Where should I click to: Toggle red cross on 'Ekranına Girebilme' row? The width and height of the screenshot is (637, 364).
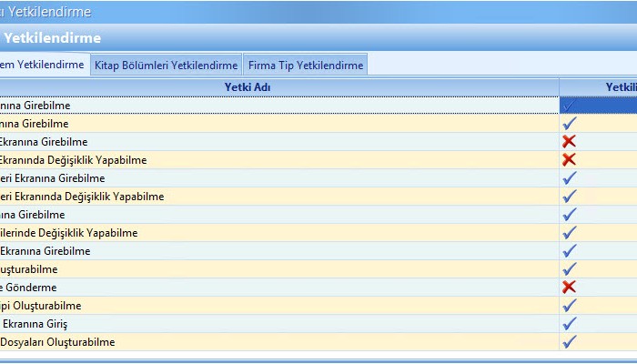click(570, 142)
